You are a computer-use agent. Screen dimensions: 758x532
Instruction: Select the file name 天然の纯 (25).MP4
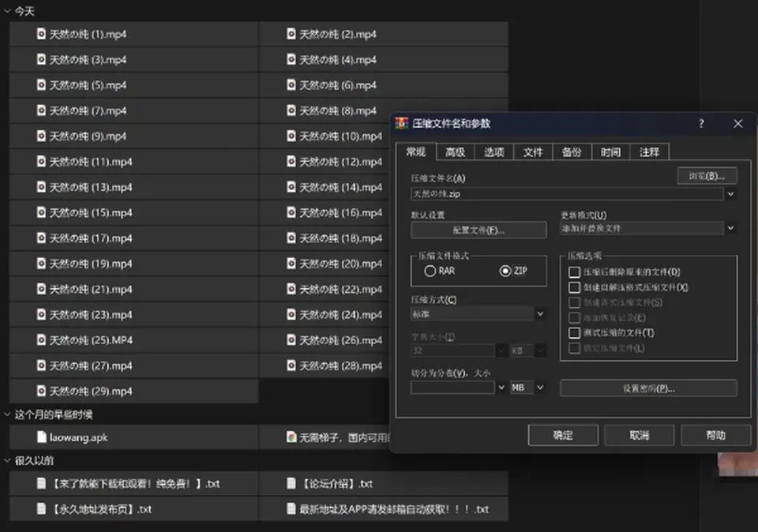(x=92, y=340)
